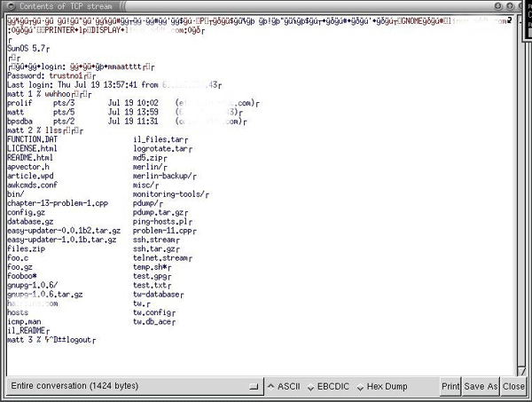Click the 'Password: trustno1' line
The image size is (532, 402).
[x=43, y=75]
